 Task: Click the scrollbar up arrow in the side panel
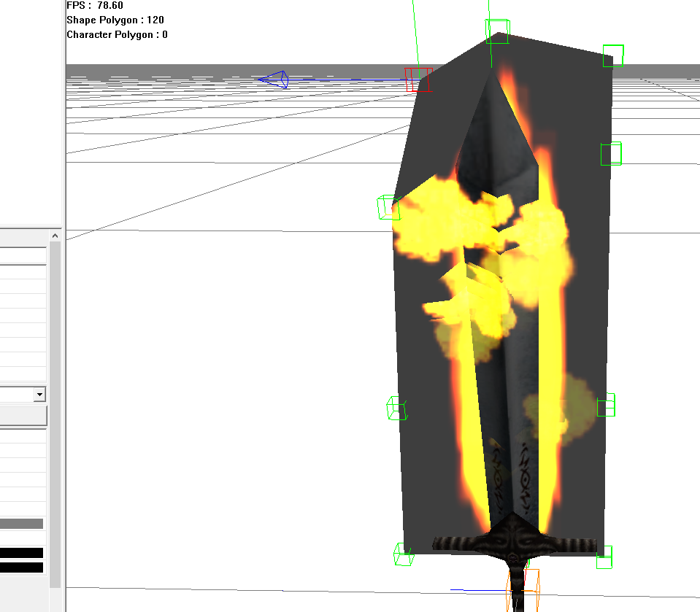55,236
